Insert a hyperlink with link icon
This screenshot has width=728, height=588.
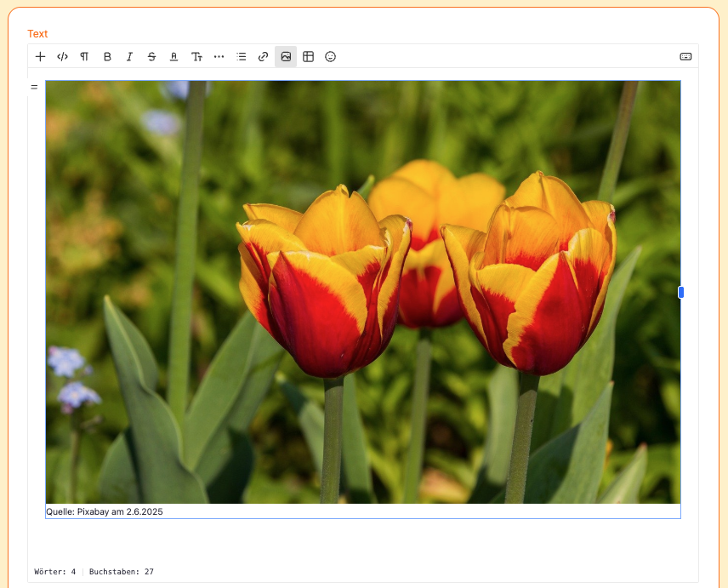264,57
